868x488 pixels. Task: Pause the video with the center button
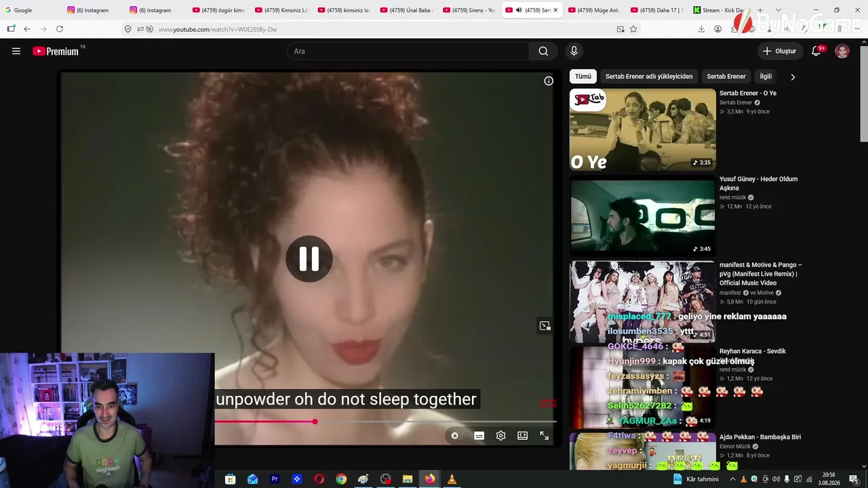(309, 258)
